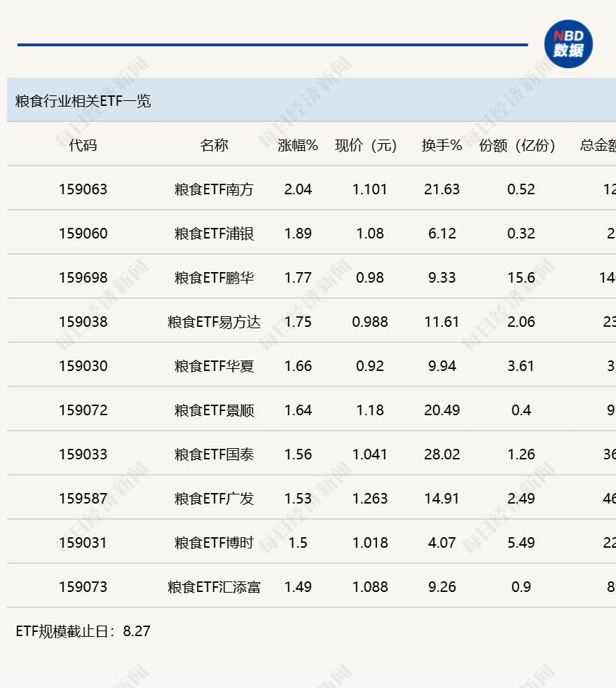The width and height of the screenshot is (616, 688).
Task: Select fund code 159698
Action: (83, 278)
